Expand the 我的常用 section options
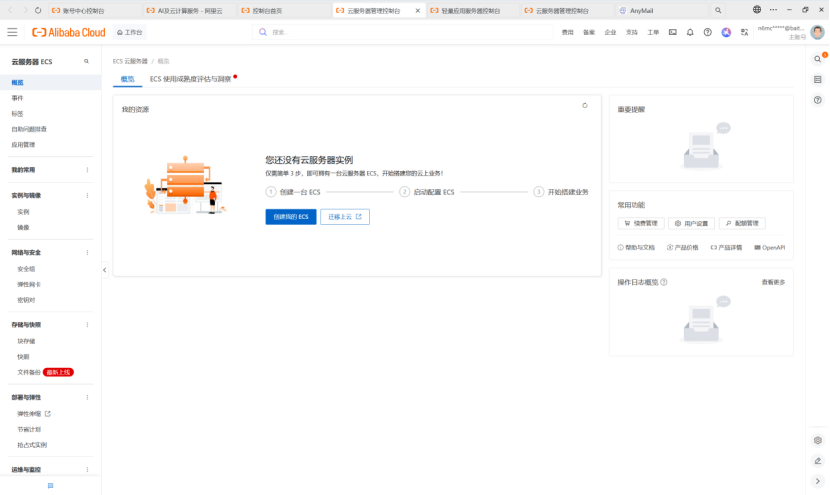The image size is (830, 495). pos(87,170)
